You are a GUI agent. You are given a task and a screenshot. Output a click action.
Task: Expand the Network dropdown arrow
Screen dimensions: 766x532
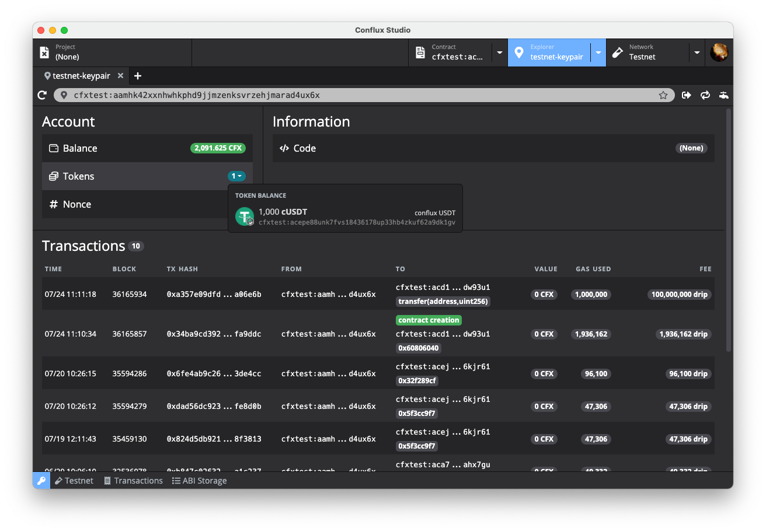(697, 52)
